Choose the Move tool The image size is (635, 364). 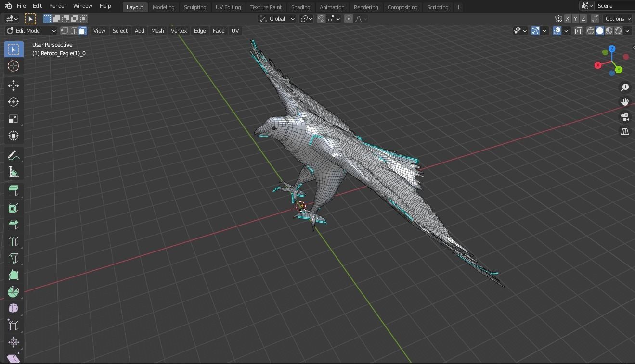coord(13,86)
